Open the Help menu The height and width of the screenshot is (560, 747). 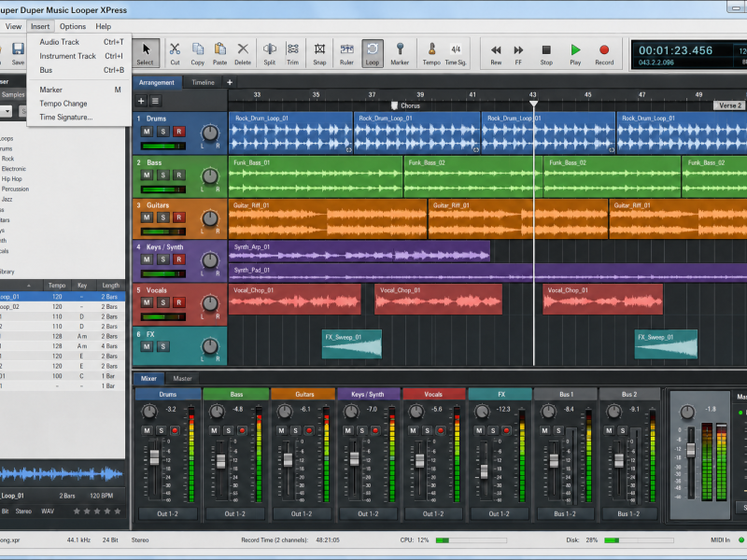(x=104, y=26)
